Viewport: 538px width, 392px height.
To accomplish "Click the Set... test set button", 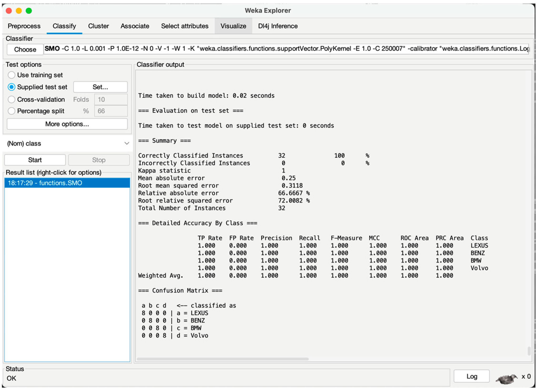I will click(100, 87).
